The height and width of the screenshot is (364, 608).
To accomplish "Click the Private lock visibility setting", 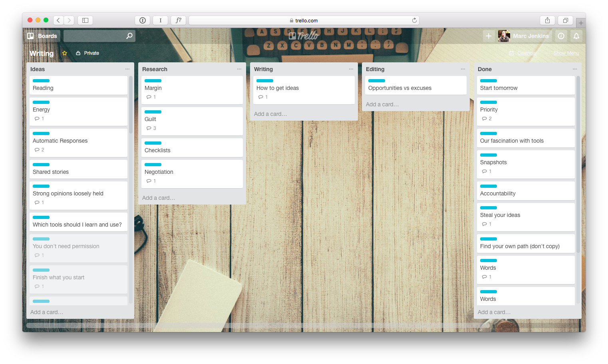I will [87, 53].
